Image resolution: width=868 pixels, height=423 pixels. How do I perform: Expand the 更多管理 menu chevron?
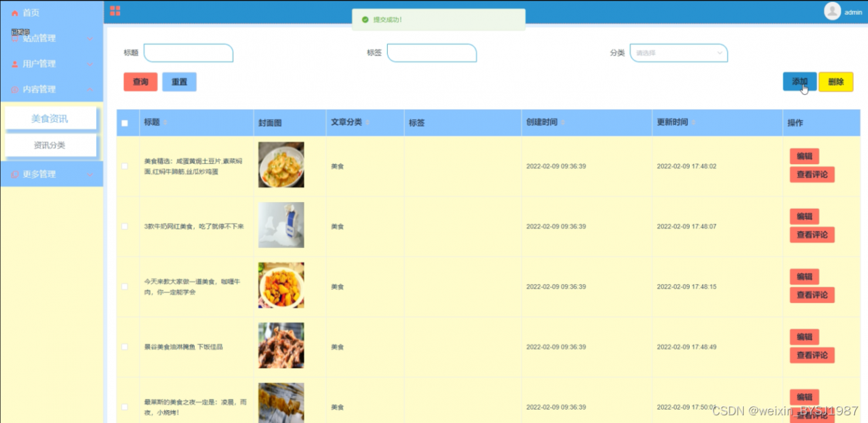(x=90, y=174)
